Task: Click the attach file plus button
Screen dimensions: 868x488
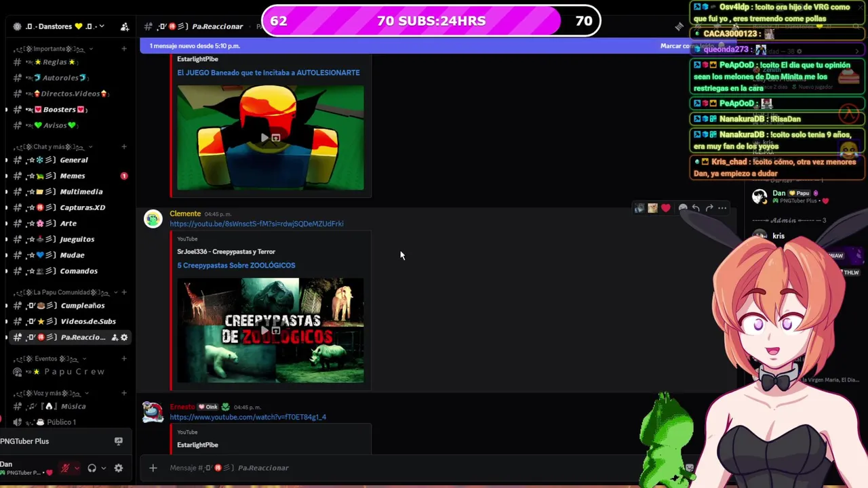Action: [x=153, y=468]
